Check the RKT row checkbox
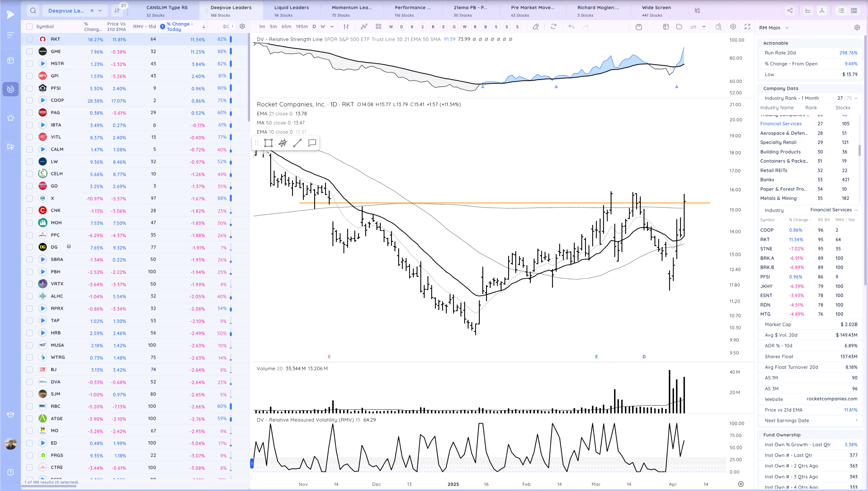 [x=30, y=39]
